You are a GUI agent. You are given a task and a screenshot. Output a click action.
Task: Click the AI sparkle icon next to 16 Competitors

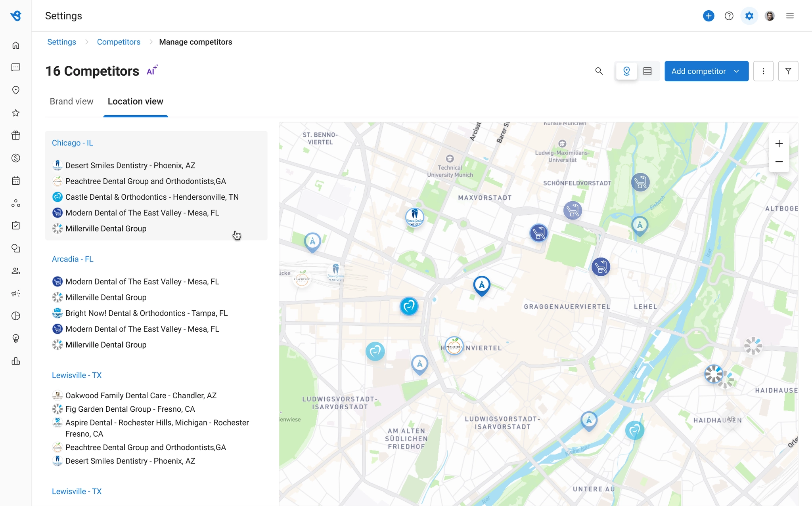tap(152, 70)
